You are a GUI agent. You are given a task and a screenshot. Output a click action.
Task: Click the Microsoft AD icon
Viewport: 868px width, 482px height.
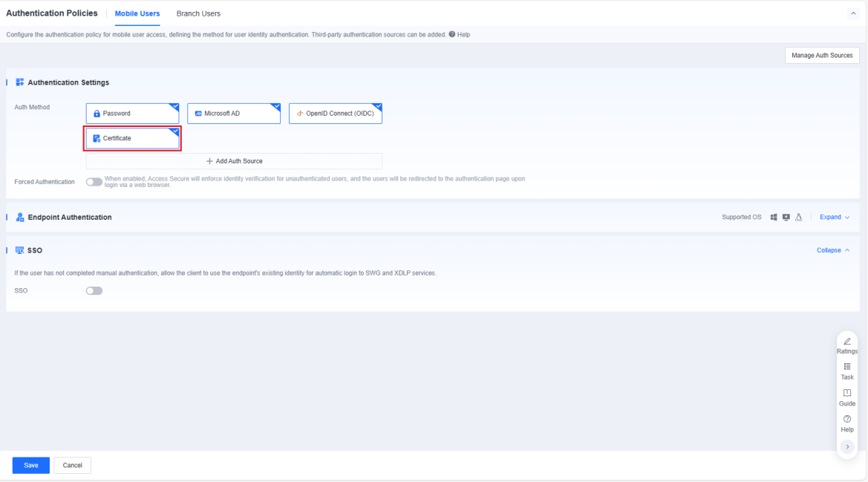pyautogui.click(x=198, y=114)
